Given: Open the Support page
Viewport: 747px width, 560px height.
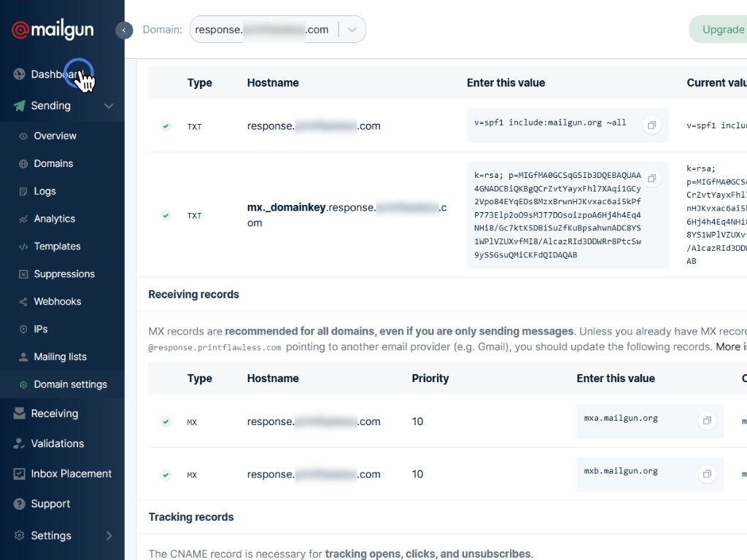Looking at the screenshot, I should point(50,504).
